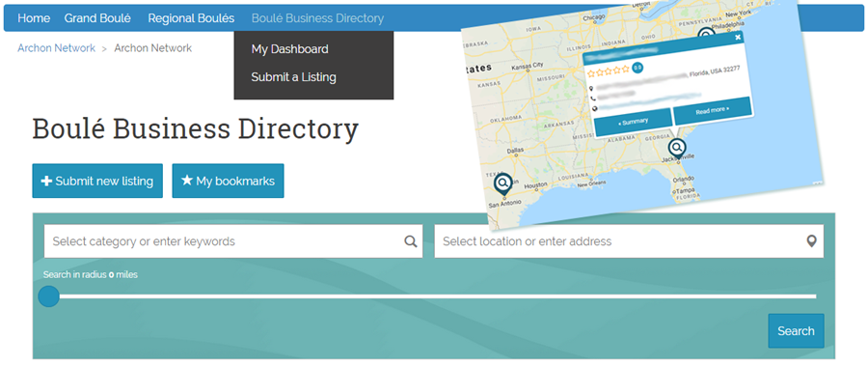
Task: Open the Grand Boulé menu
Action: click(97, 18)
